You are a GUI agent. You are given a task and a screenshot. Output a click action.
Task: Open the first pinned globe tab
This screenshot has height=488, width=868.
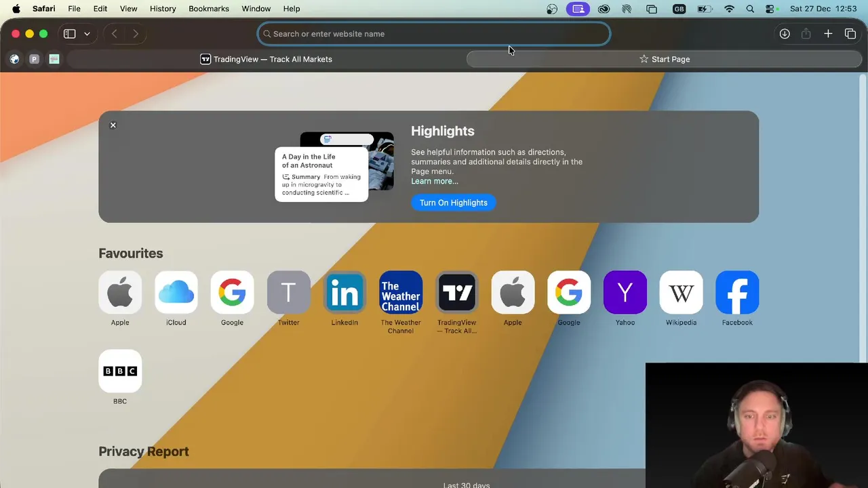[14, 59]
